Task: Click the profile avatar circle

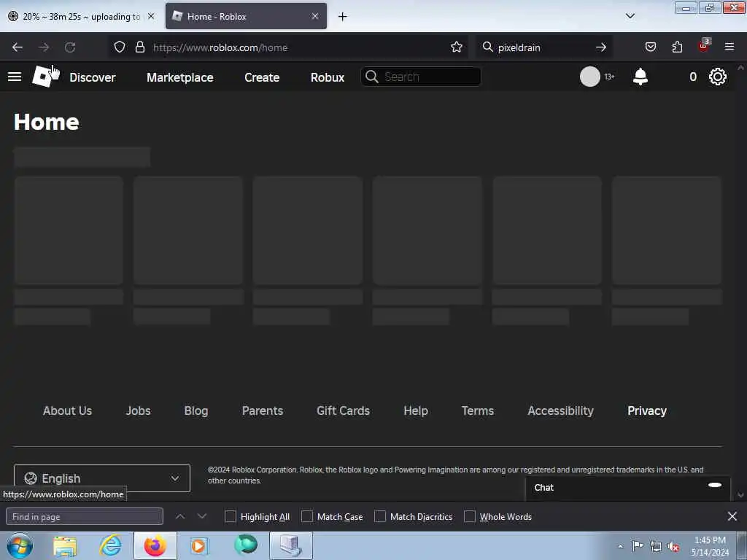Action: (589, 77)
